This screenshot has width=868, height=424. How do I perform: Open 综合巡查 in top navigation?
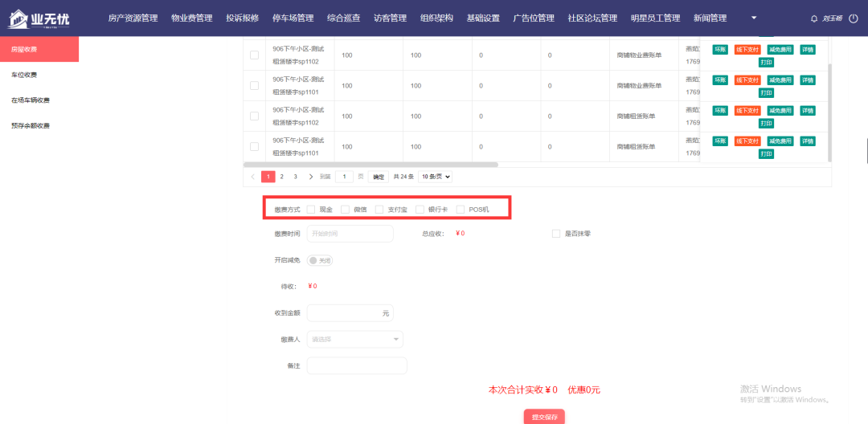(344, 18)
